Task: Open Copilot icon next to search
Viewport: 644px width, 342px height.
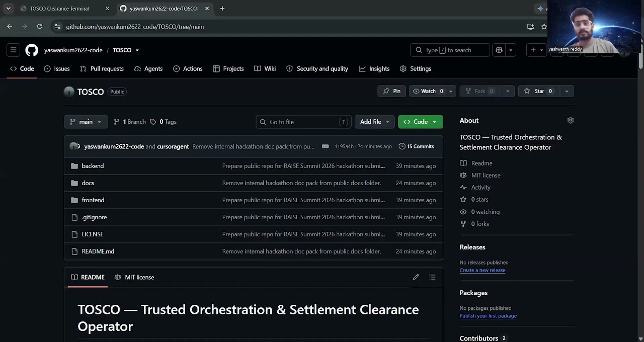Action: coord(499,50)
